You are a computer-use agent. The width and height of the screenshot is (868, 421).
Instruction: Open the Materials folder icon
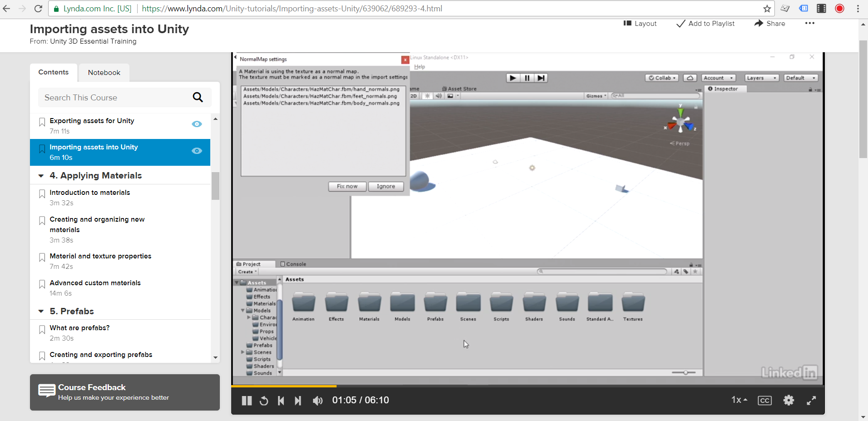point(369,302)
